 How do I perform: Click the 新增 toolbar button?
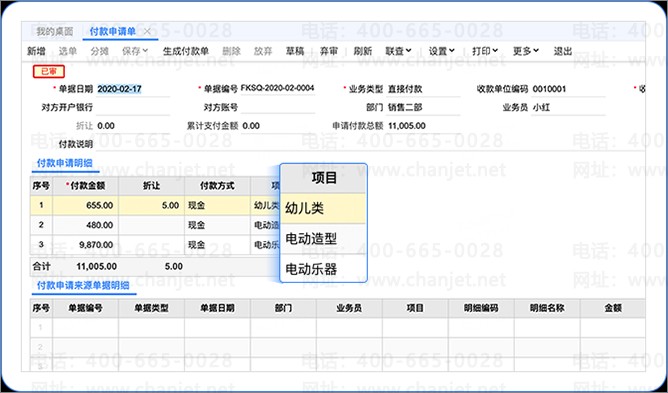click(x=36, y=51)
